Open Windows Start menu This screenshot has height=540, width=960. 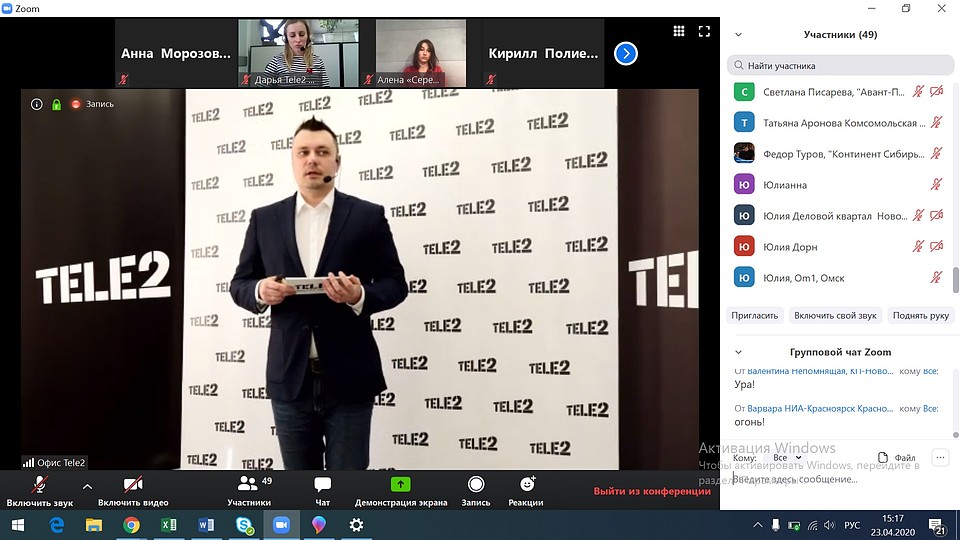pyautogui.click(x=18, y=525)
